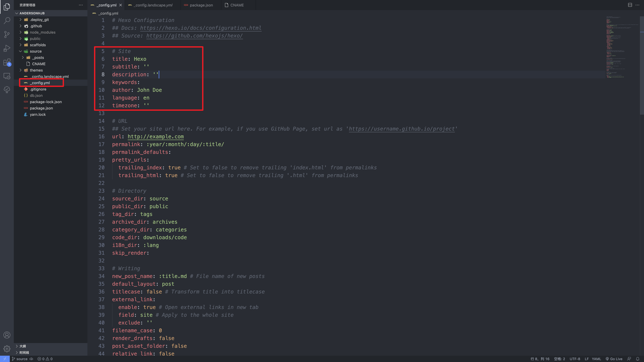Click source branch indicator in status bar
This screenshot has width=644, height=362.
(x=20, y=359)
